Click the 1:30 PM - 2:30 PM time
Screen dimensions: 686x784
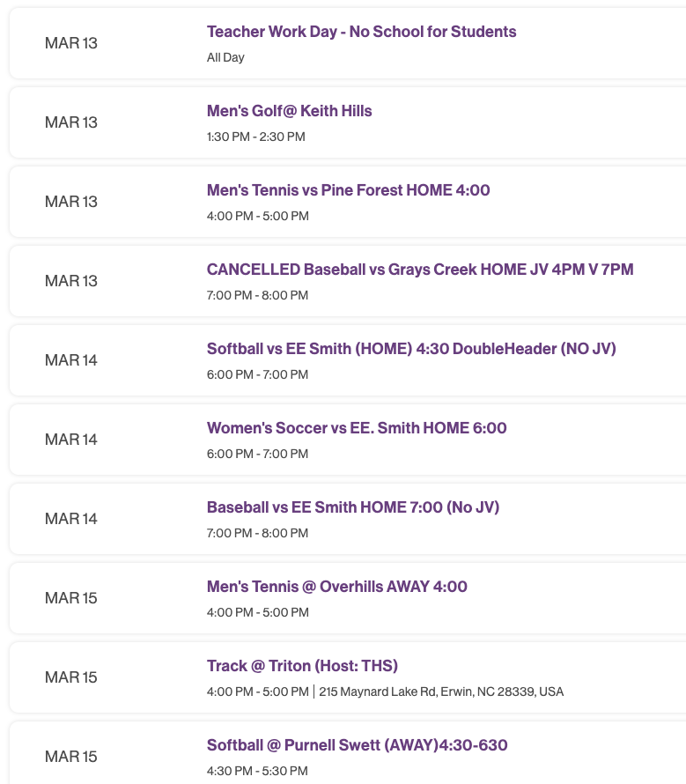click(256, 137)
